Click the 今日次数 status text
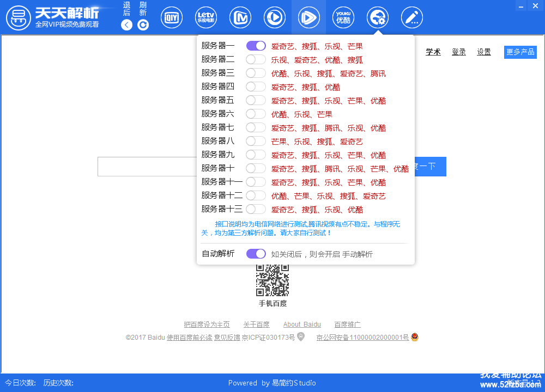Screen dimensions: 545x392 (x=20, y=383)
